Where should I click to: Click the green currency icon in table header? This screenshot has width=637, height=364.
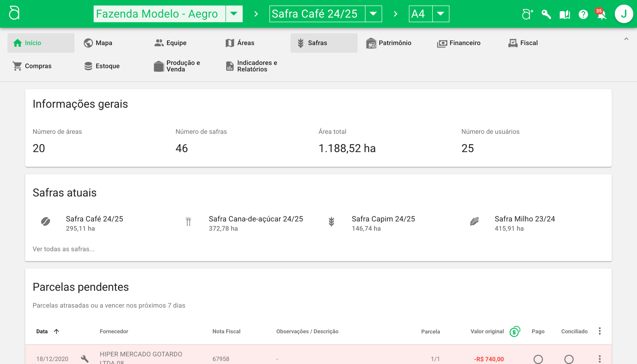[515, 331]
